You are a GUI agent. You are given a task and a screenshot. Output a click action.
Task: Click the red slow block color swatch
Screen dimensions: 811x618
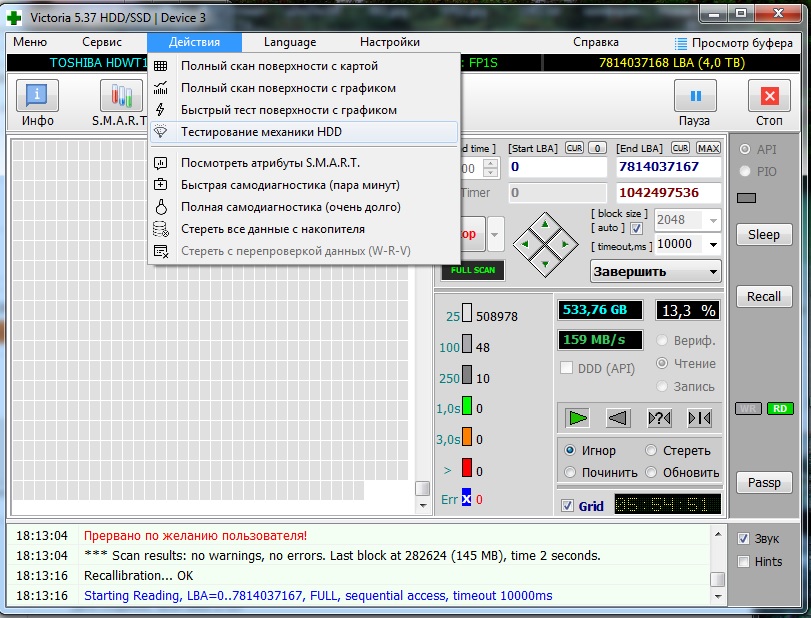(467, 468)
